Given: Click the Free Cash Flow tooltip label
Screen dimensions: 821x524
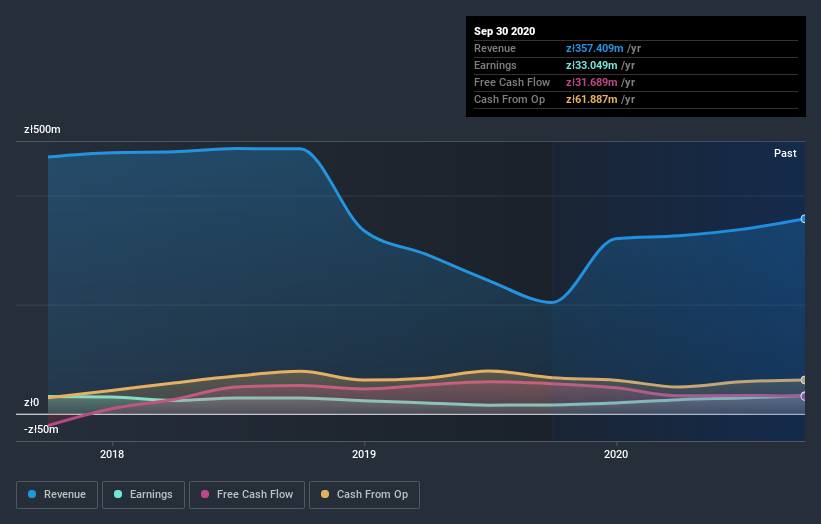Looking at the screenshot, I should (x=512, y=82).
